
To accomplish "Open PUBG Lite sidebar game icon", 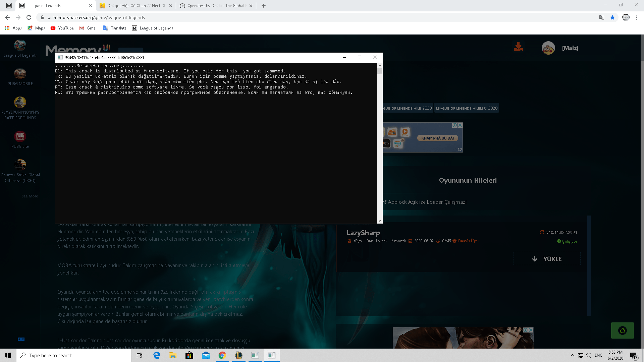I will pos(20,136).
